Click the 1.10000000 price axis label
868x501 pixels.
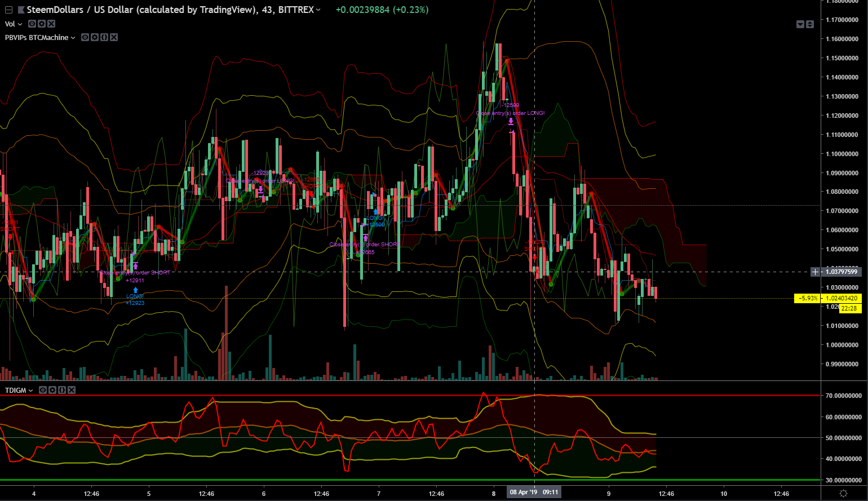click(842, 154)
